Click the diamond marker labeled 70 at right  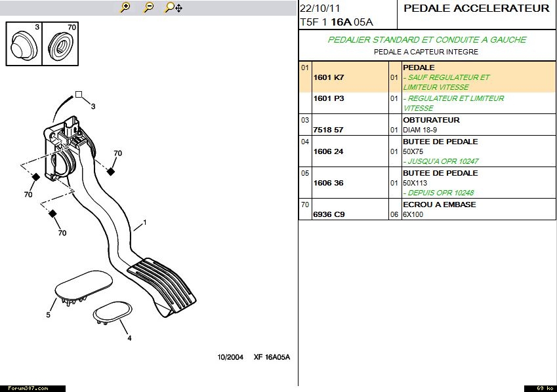tap(111, 171)
